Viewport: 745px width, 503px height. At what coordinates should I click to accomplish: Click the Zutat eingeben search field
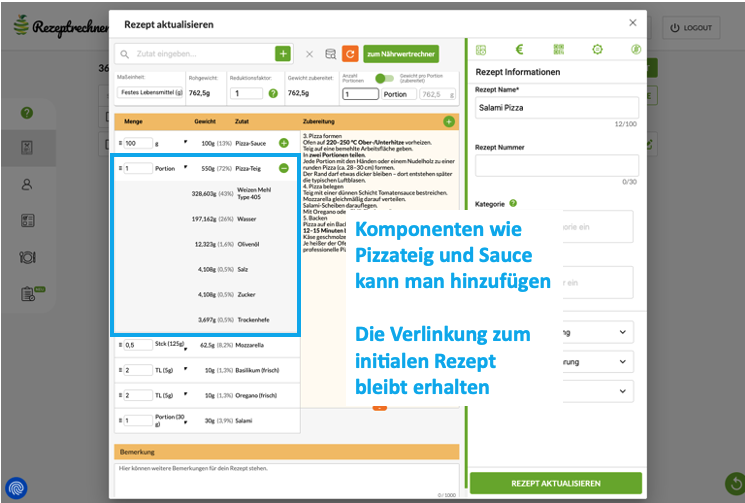pos(195,54)
